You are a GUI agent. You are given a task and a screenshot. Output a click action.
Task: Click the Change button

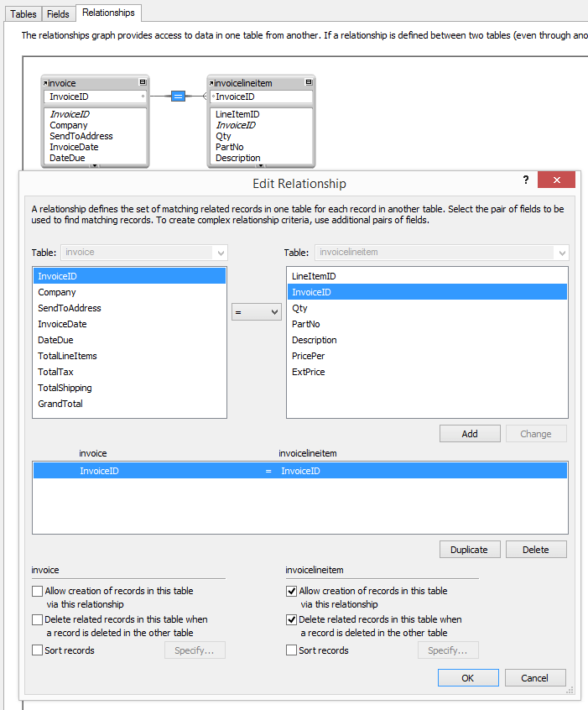(x=536, y=434)
